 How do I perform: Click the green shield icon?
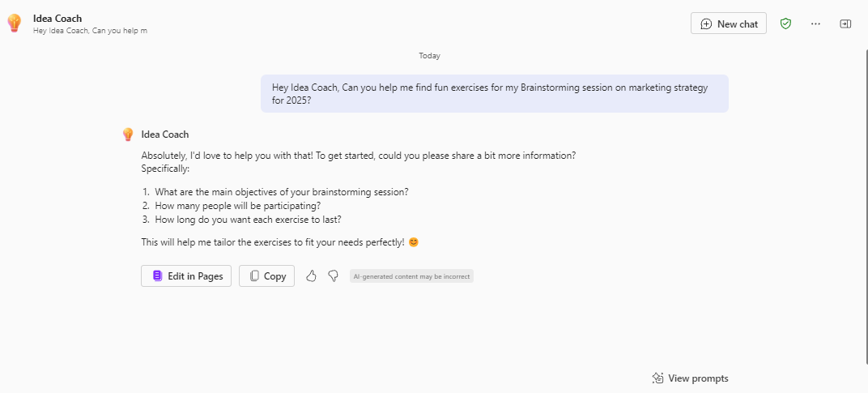point(785,23)
